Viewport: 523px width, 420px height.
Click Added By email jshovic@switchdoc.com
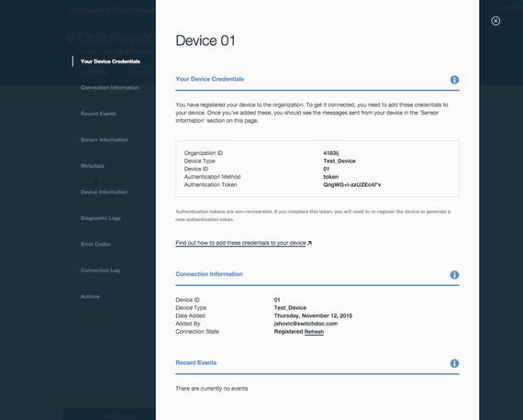point(306,324)
